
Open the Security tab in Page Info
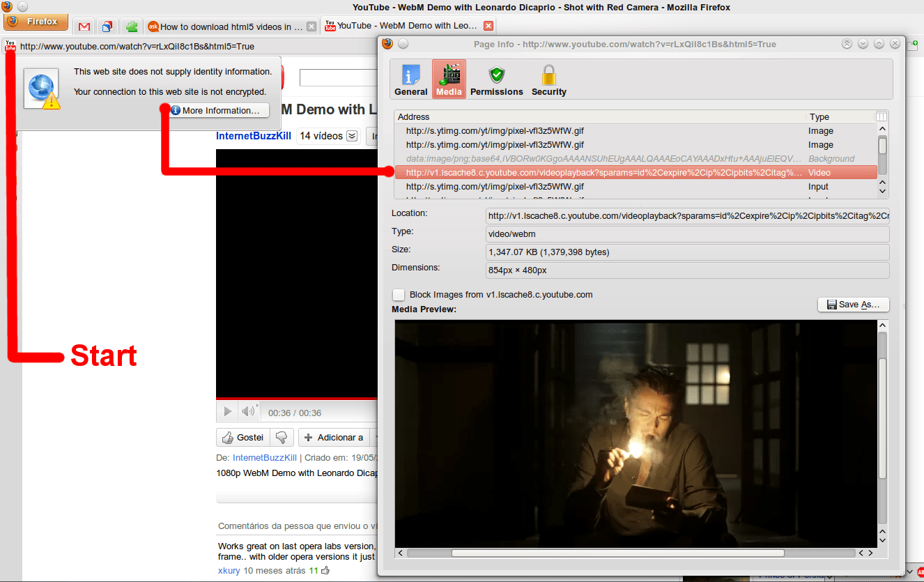click(549, 79)
